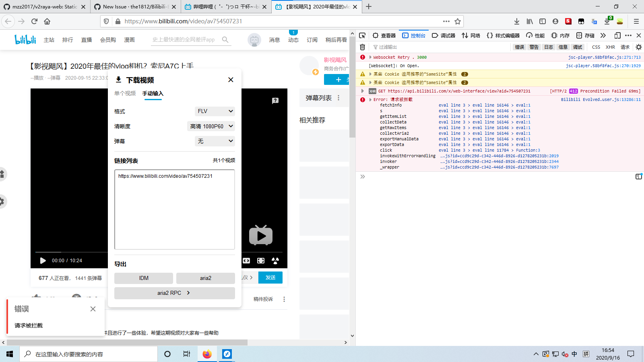Click the blue 发送 button

tap(270, 278)
